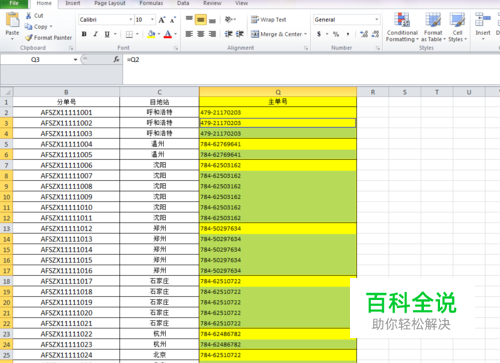Image resolution: width=500 pixels, height=363 pixels.
Task: Center text horizontally
Action: 201,34
